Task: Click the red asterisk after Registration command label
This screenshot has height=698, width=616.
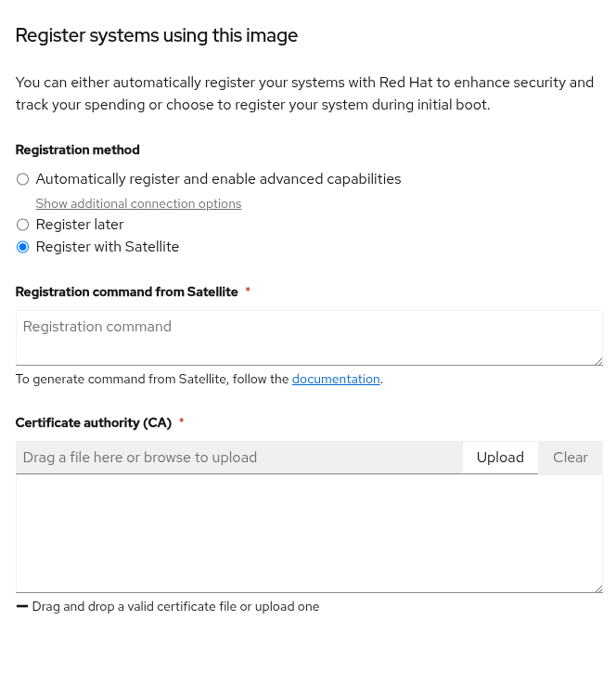Action: click(x=248, y=291)
